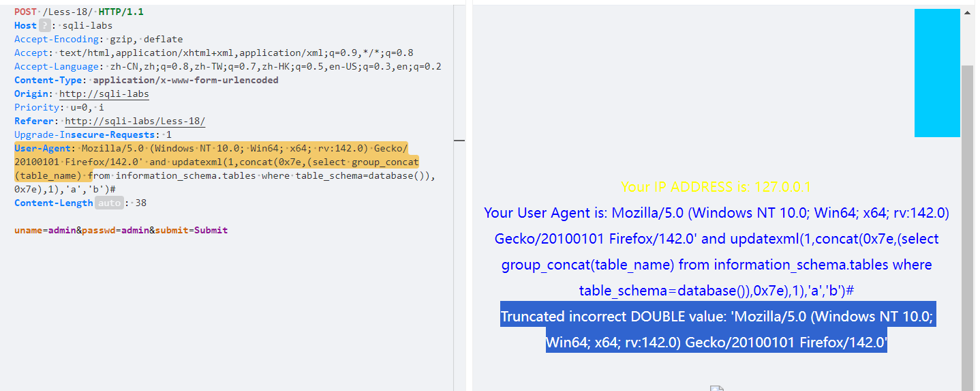Image resolution: width=980 pixels, height=391 pixels.
Task: Click the Accept-Encoding header line
Action: click(x=99, y=39)
